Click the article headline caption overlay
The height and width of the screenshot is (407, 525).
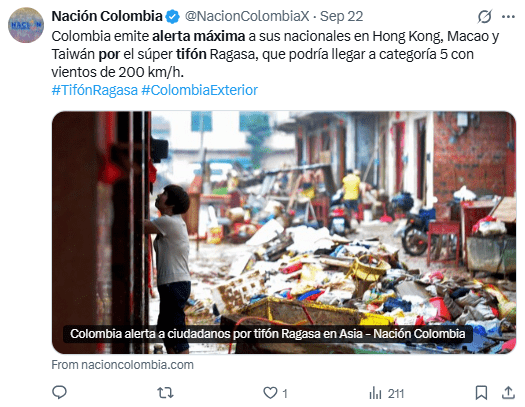tap(267, 334)
